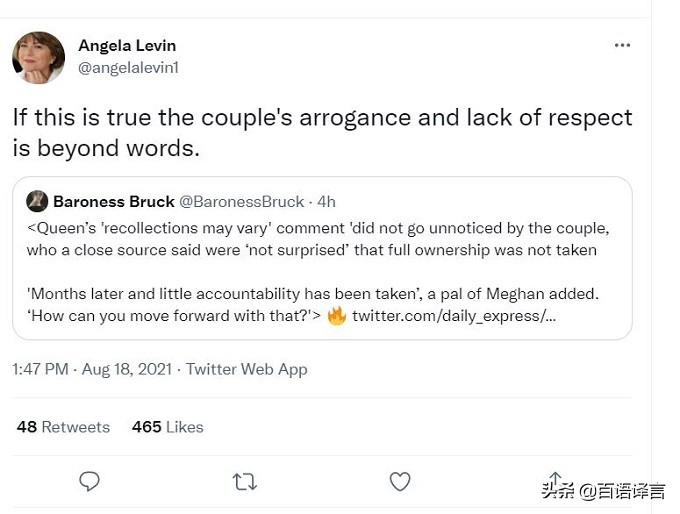Click Baroness Bruck's small avatar

pyautogui.click(x=37, y=201)
